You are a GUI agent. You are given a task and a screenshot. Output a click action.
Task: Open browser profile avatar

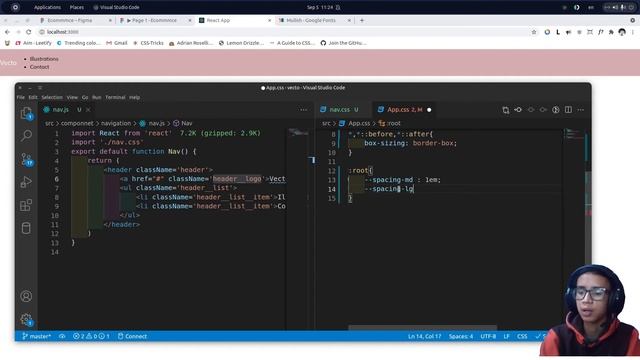click(x=622, y=32)
